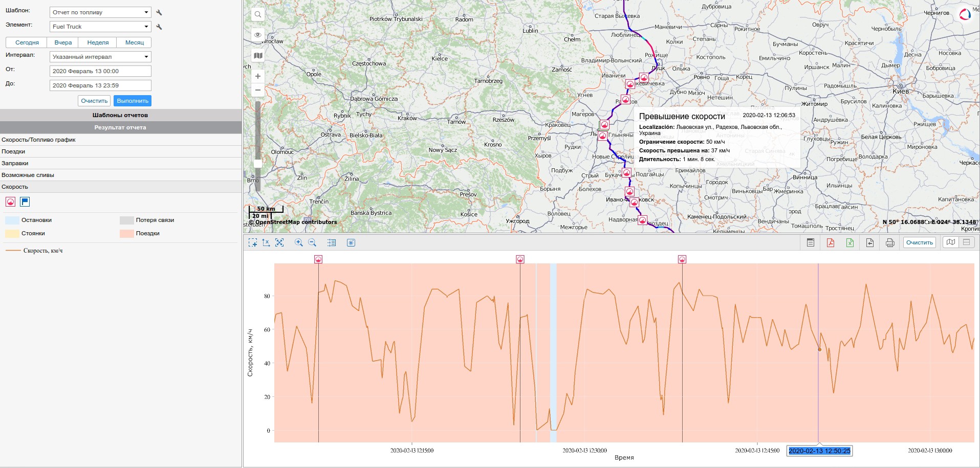Click the До date field
The height and width of the screenshot is (468, 980).
click(100, 85)
